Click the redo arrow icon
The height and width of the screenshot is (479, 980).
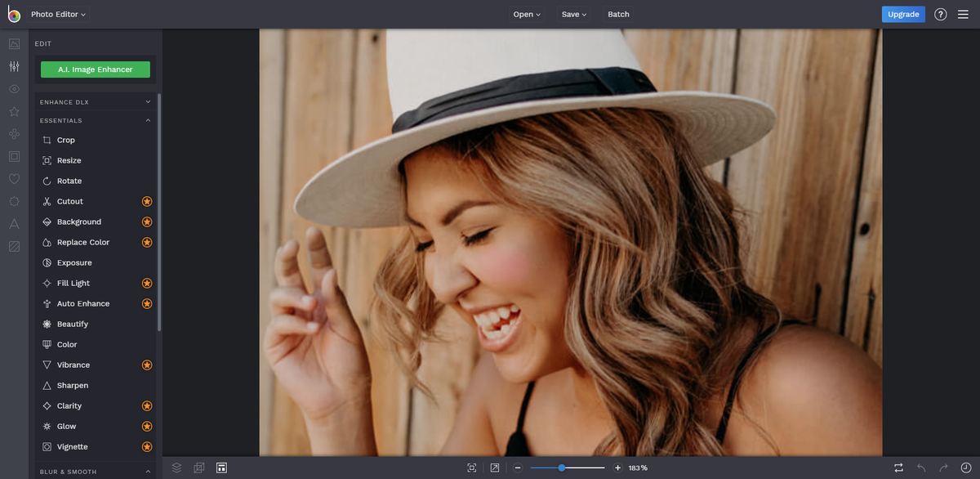943,468
